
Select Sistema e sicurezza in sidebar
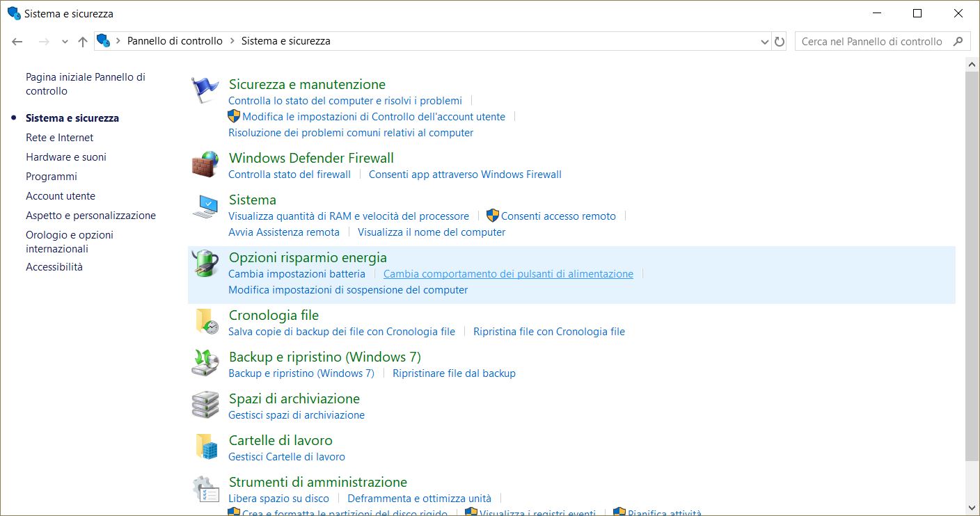[72, 118]
